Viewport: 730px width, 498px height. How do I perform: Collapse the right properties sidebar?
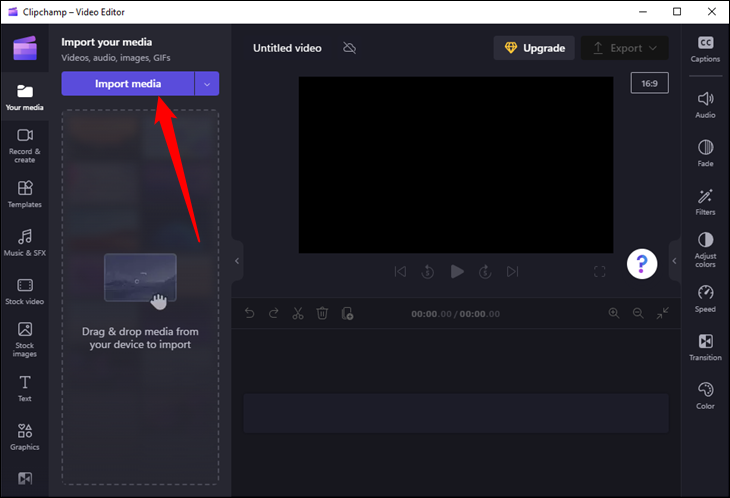tap(674, 261)
